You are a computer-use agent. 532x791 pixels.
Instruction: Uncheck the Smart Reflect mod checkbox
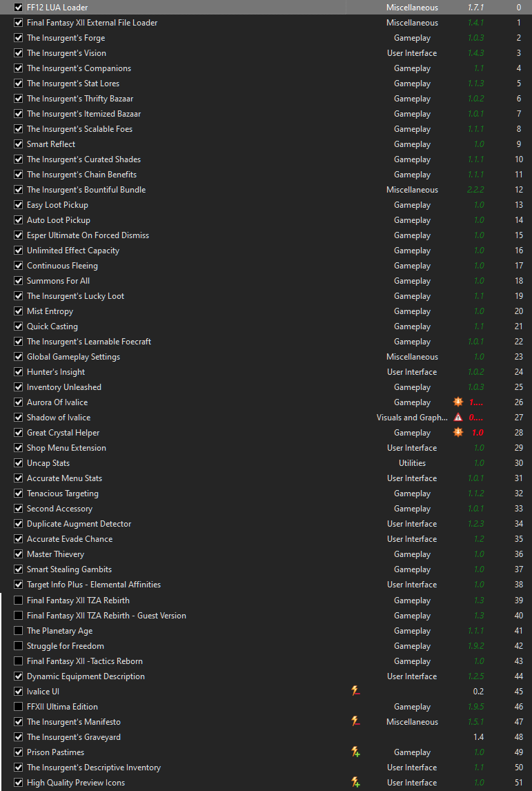18,144
